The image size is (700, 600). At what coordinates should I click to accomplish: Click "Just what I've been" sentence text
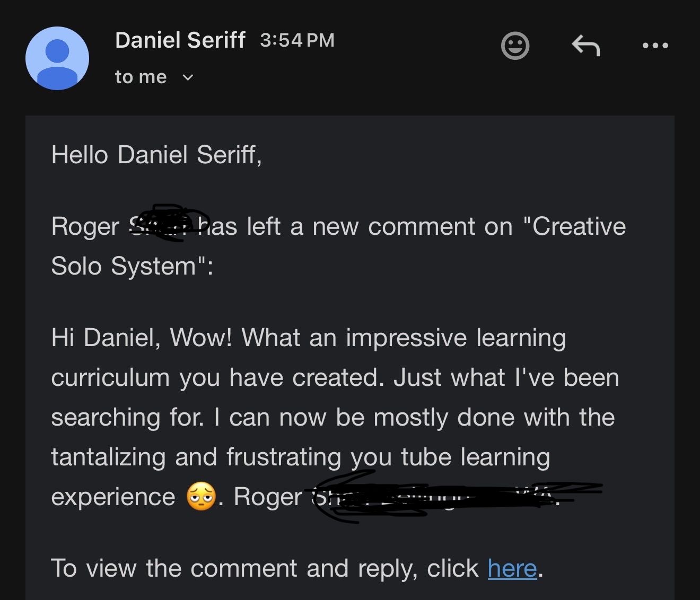point(506,377)
